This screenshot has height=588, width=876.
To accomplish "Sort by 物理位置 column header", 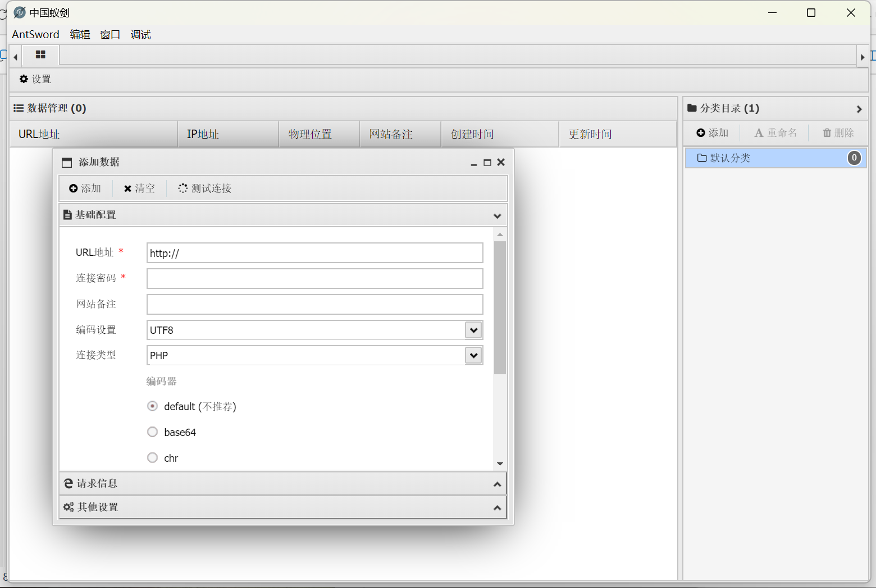I will (319, 134).
